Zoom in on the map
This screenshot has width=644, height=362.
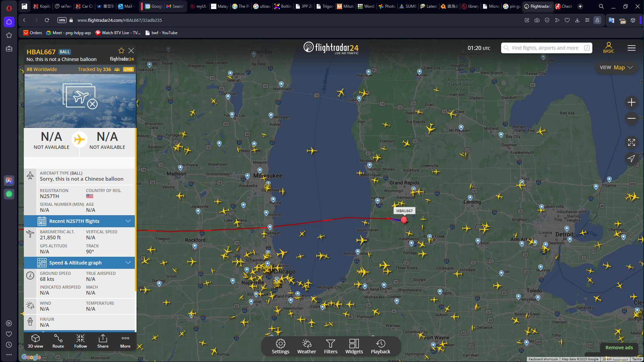(632, 102)
